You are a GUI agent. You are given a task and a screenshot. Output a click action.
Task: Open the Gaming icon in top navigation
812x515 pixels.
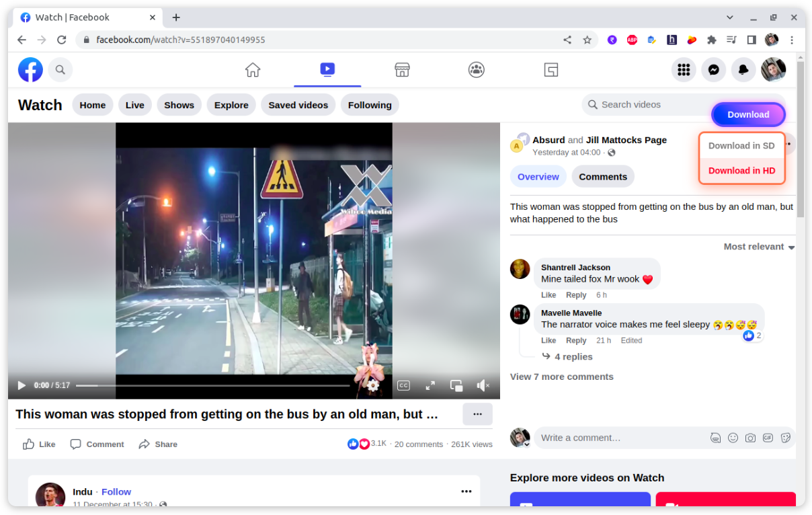click(x=551, y=69)
